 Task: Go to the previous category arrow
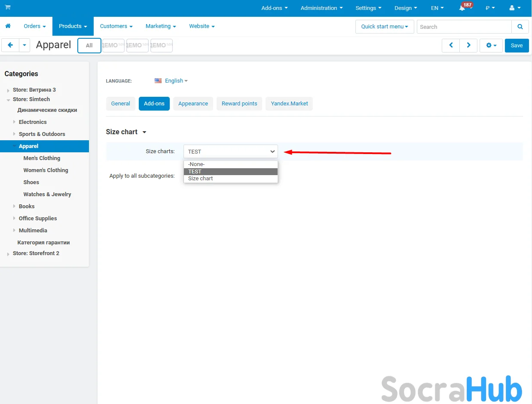(451, 45)
